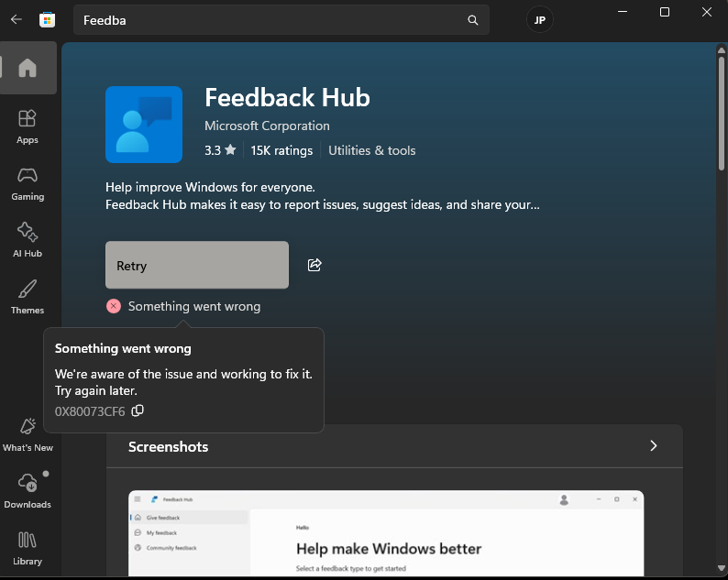Click the Something went wrong status text
This screenshot has width=728, height=580.
(194, 306)
